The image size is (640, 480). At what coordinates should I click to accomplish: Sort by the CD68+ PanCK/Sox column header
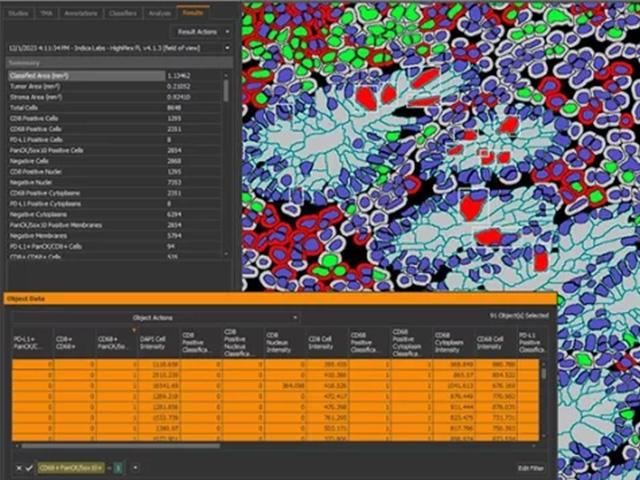pos(116,343)
